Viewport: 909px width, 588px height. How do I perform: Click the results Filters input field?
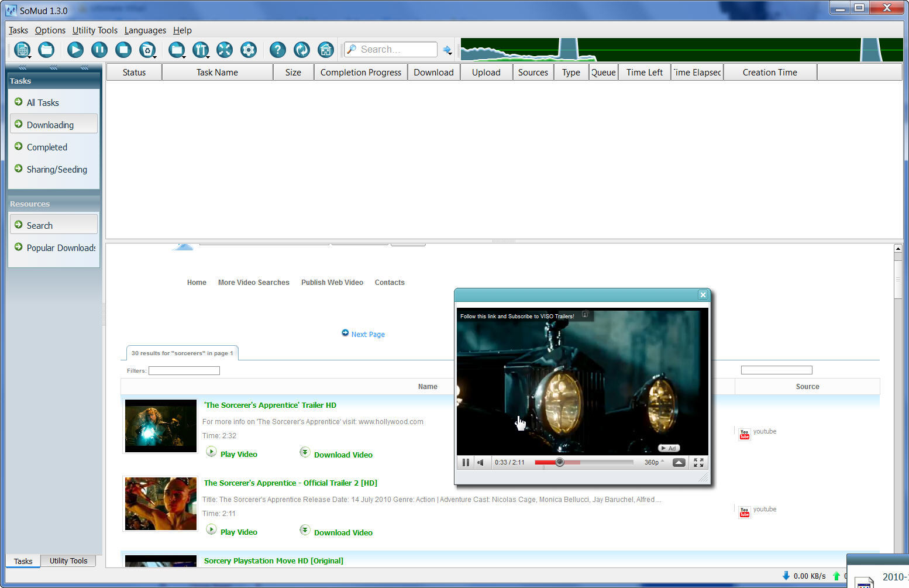[x=184, y=370]
